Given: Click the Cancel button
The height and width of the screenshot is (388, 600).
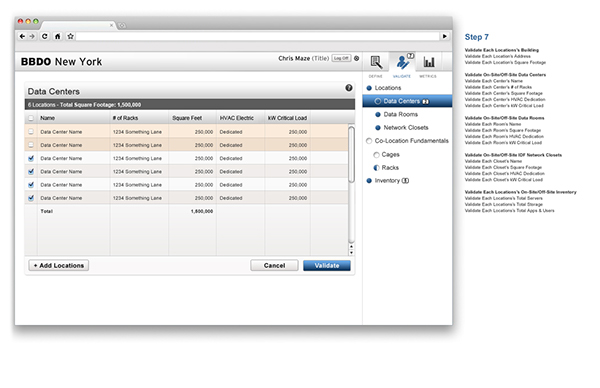Looking at the screenshot, I should 274,266.
